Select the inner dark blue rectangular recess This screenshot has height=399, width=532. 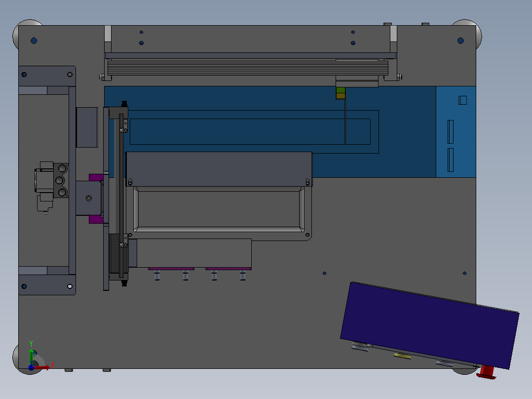(x=250, y=131)
